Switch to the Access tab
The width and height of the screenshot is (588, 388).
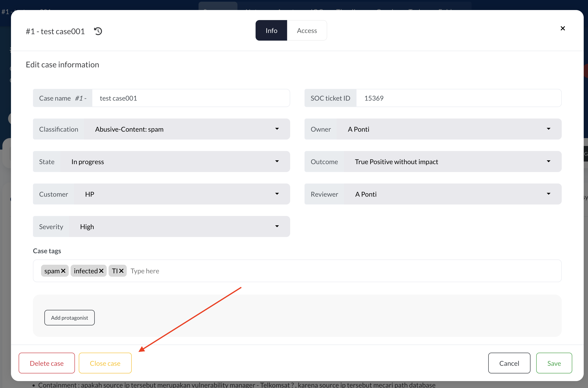307,30
